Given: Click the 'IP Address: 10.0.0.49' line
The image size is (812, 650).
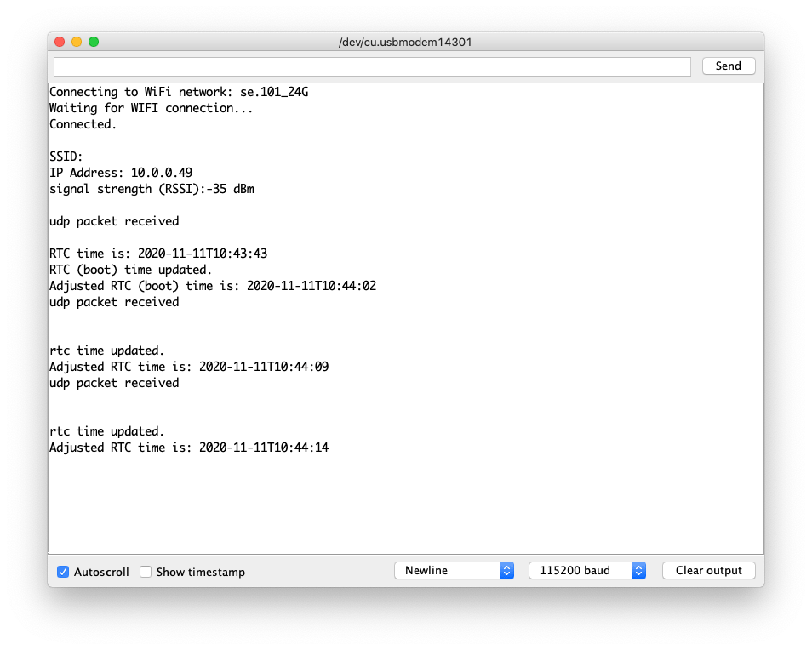Looking at the screenshot, I should pos(121,173).
